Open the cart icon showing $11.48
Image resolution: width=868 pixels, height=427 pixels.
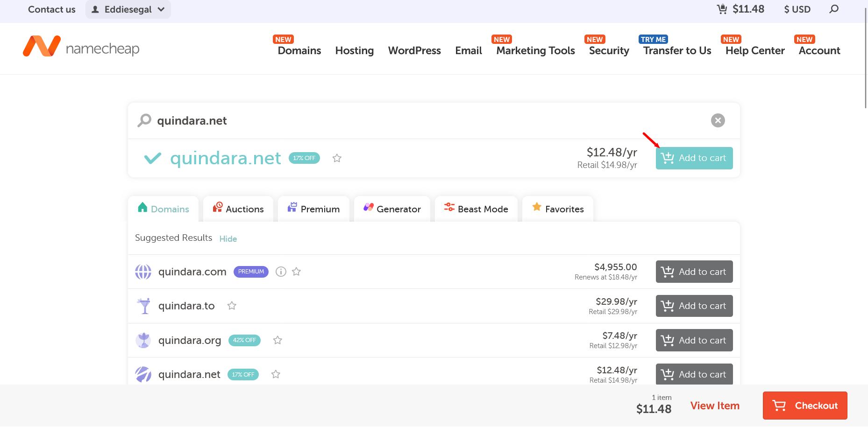pyautogui.click(x=741, y=9)
